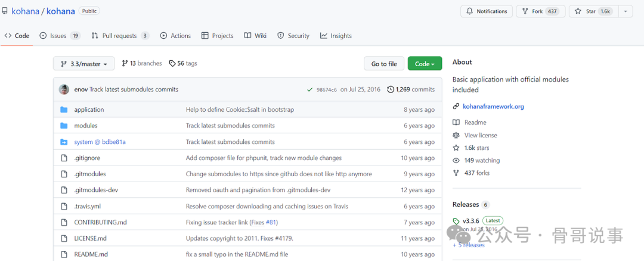Click the Public visibility label
This screenshot has height=261, width=644.
pos(89,11)
